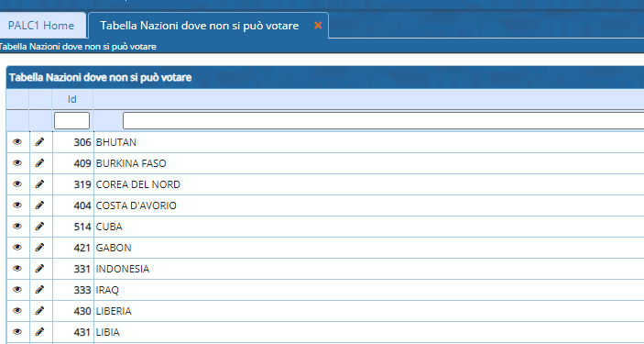
Task: Focus the Id filter input field
Action: [71, 121]
